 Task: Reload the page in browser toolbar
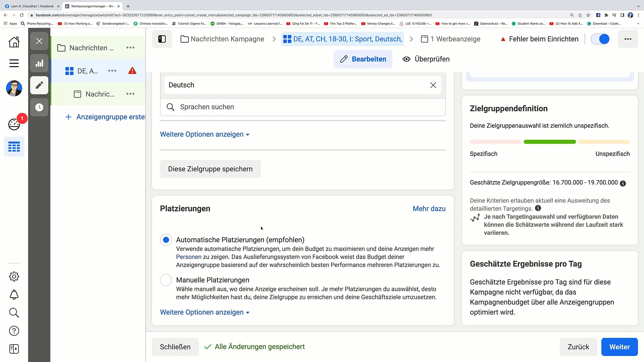click(22, 15)
